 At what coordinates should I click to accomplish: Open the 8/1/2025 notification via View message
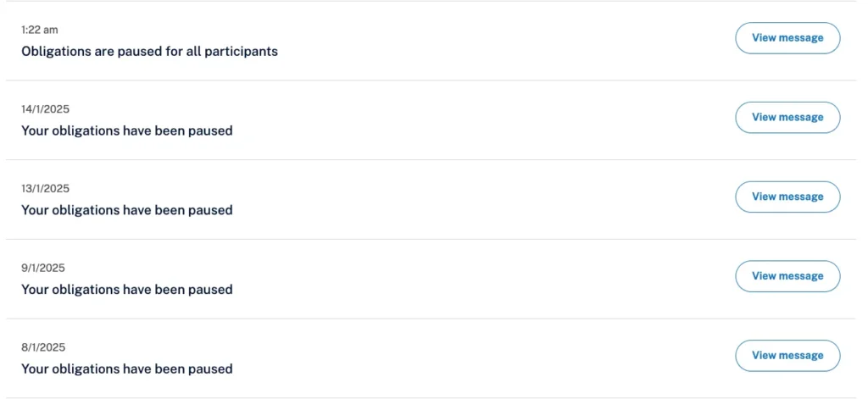[787, 356]
